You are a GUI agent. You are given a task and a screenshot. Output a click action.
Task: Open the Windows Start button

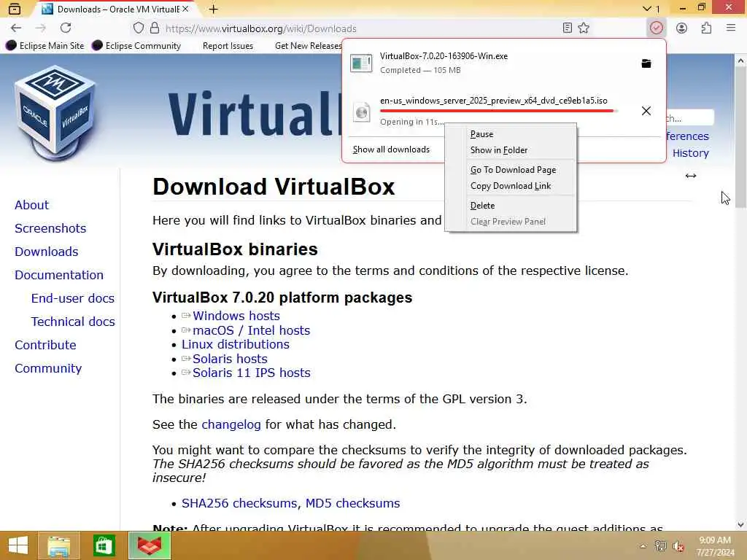click(x=18, y=545)
